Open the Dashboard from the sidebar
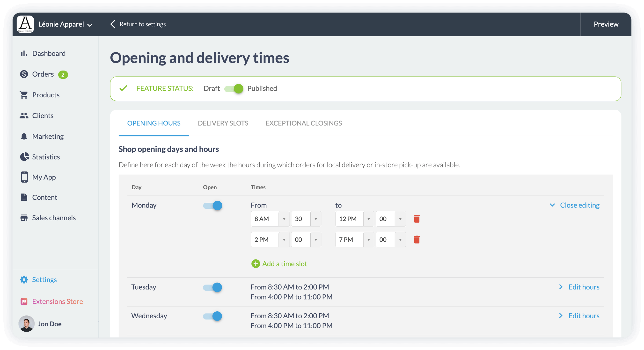Image resolution: width=644 pixels, height=350 pixels. pos(24,53)
